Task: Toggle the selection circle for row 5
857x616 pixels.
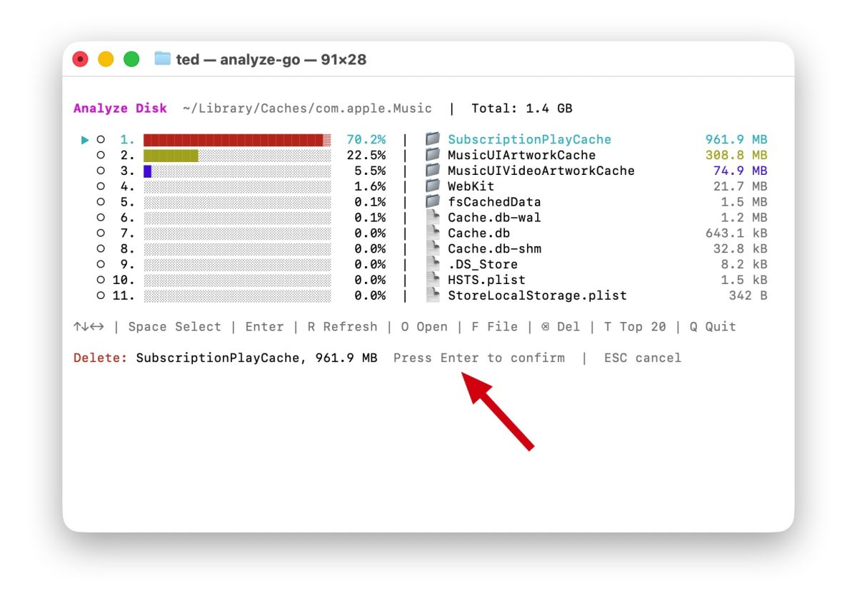Action: [x=101, y=202]
